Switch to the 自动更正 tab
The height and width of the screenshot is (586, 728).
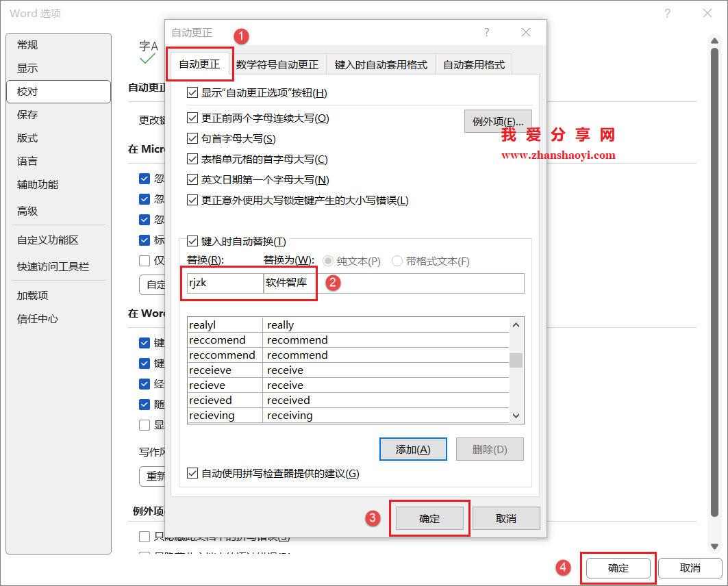[x=199, y=64]
